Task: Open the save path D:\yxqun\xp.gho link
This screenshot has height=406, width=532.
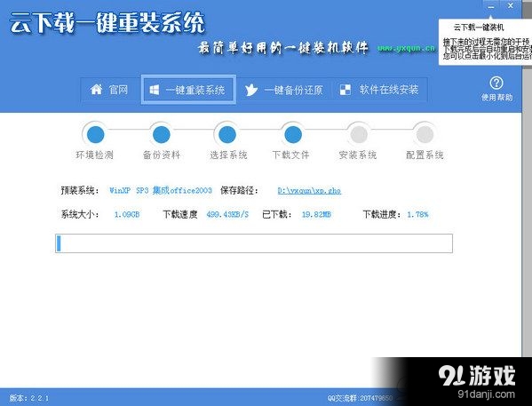Action: [x=309, y=190]
